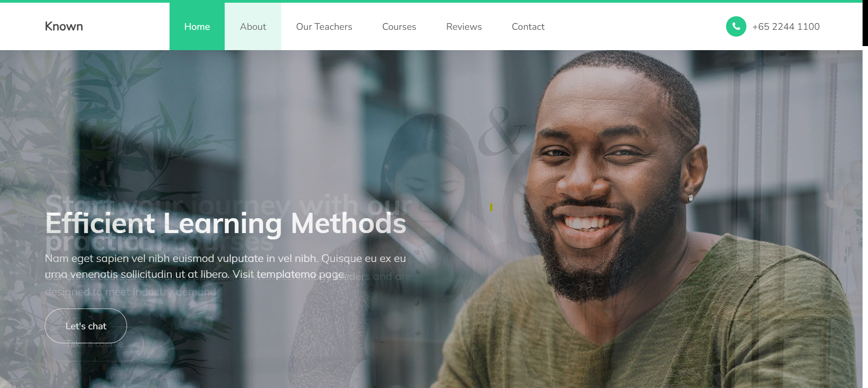
Task: Click the Efficient Learning Methods heading
Action: click(x=226, y=223)
